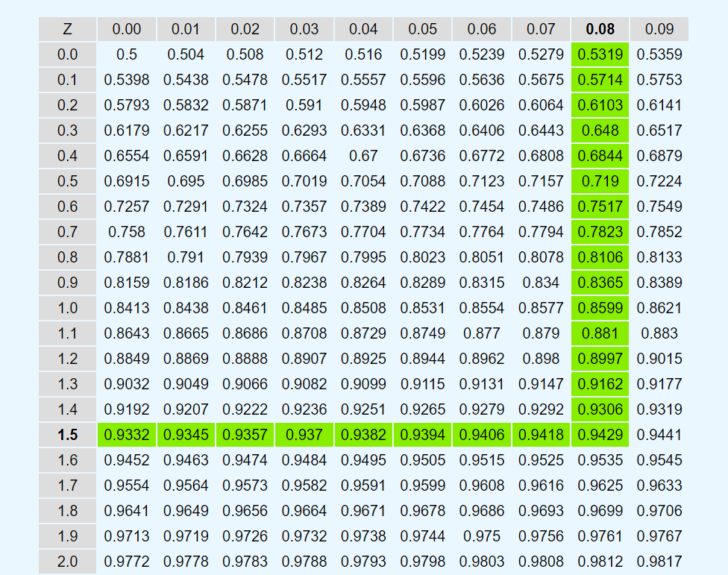Image resolution: width=728 pixels, height=575 pixels.
Task: Click the value 0.9817
Action: (659, 562)
